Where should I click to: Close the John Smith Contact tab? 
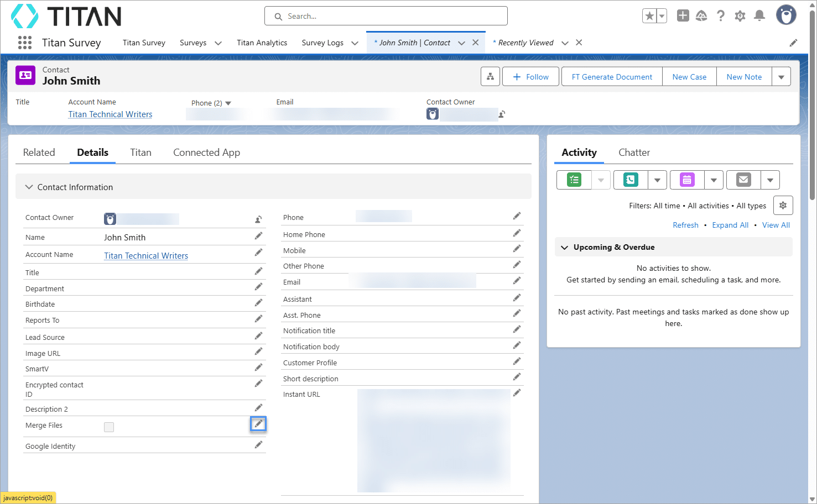click(475, 43)
